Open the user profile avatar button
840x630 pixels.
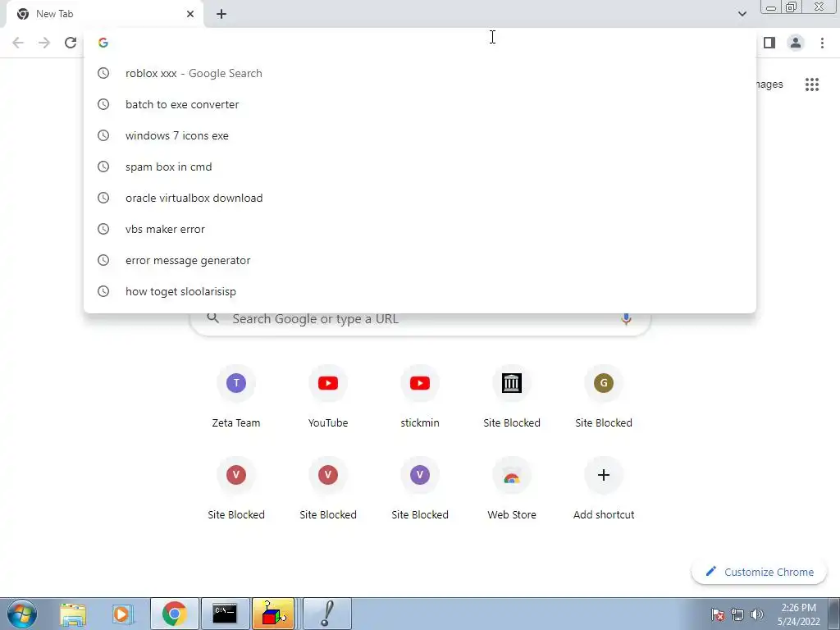click(796, 43)
